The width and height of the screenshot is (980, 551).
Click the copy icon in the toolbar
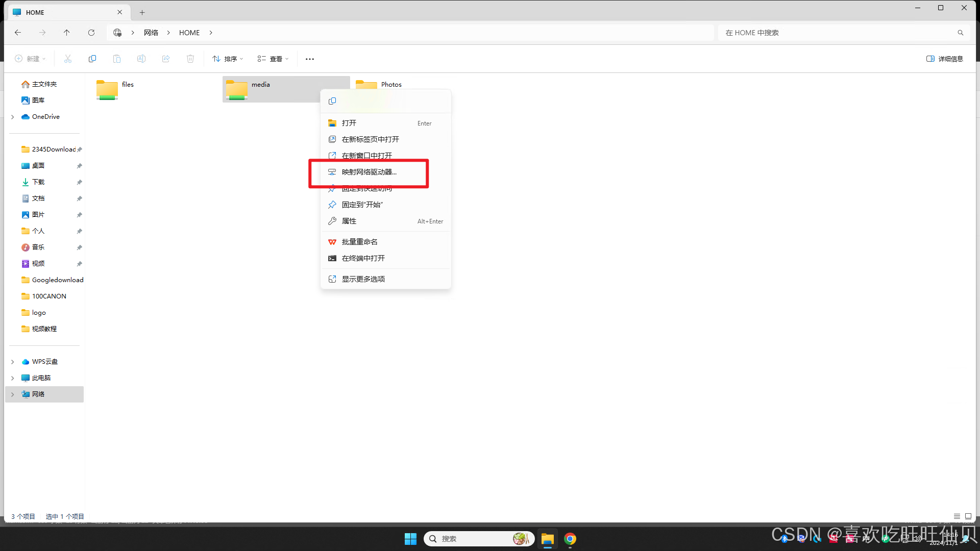[92, 59]
